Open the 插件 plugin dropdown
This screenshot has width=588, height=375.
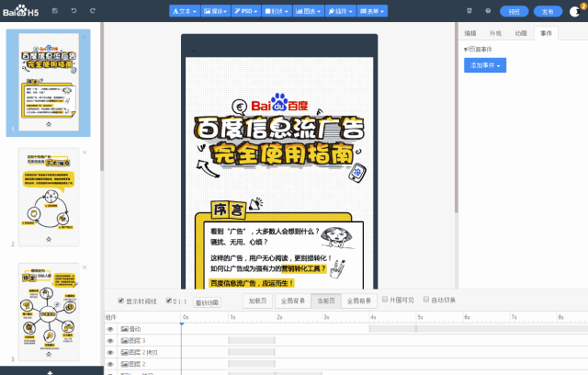340,11
